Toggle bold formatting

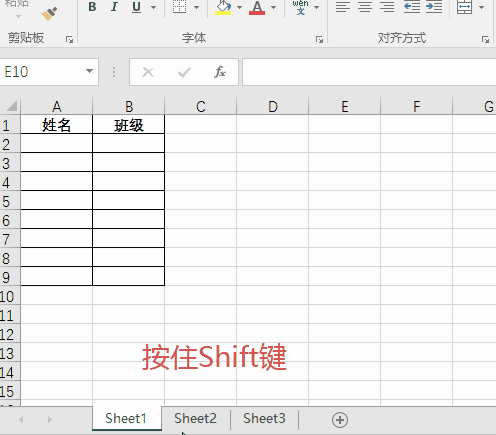pyautogui.click(x=92, y=7)
